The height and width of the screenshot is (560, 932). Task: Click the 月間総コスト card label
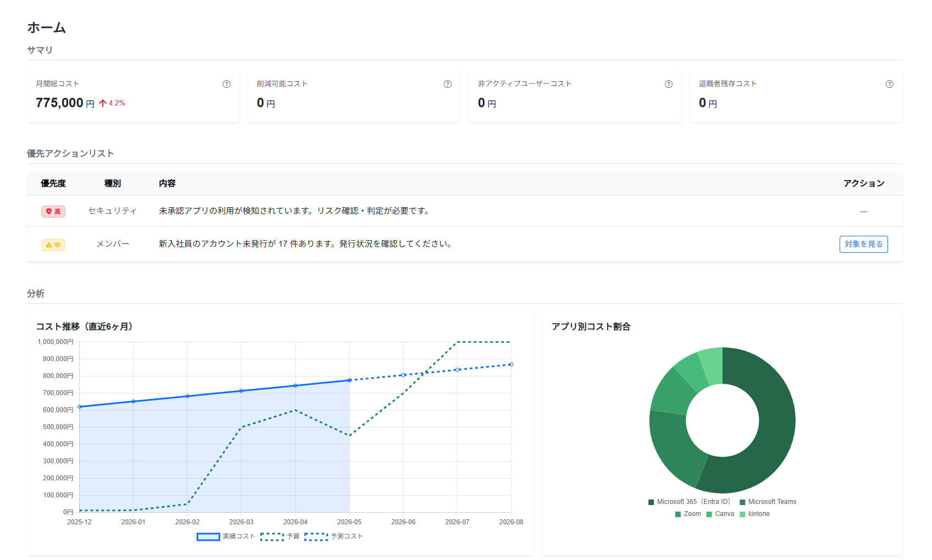pos(58,84)
